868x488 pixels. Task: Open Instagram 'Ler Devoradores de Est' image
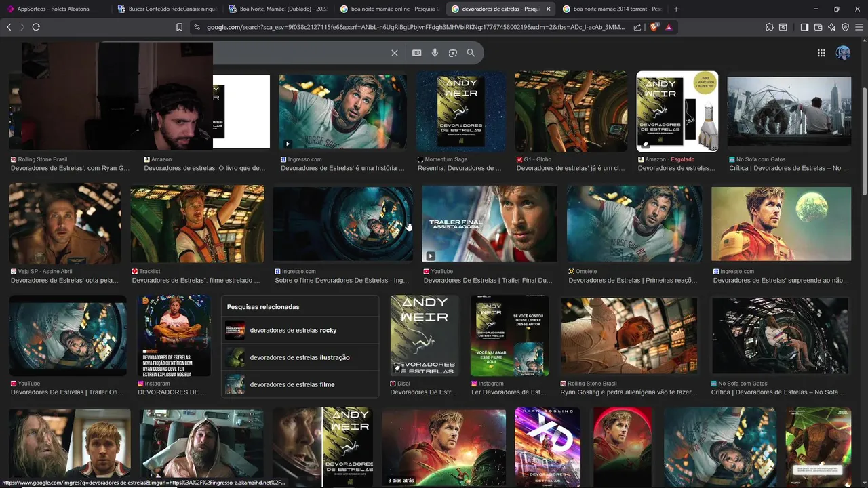510,335
